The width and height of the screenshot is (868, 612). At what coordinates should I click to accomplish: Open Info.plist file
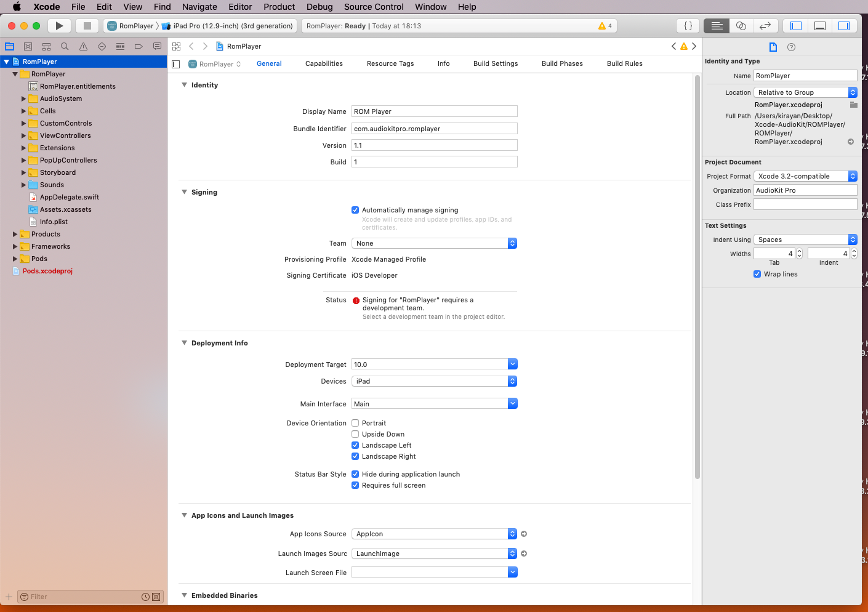(54, 222)
